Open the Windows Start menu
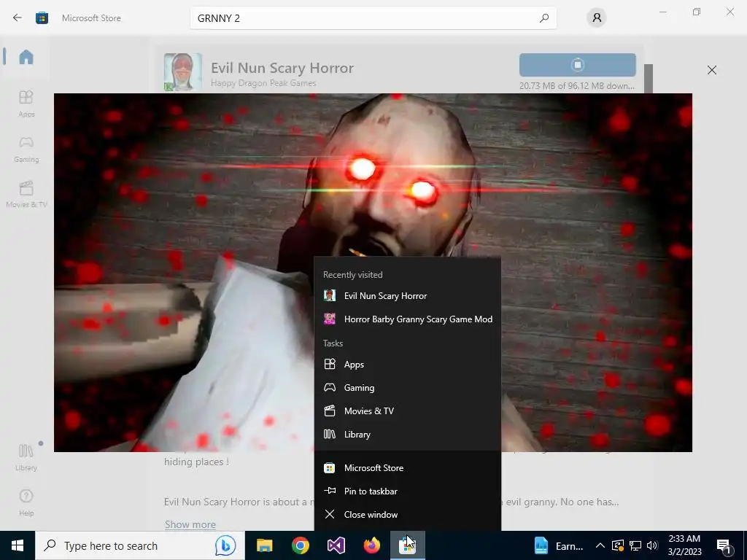The image size is (747, 560). pyautogui.click(x=18, y=545)
